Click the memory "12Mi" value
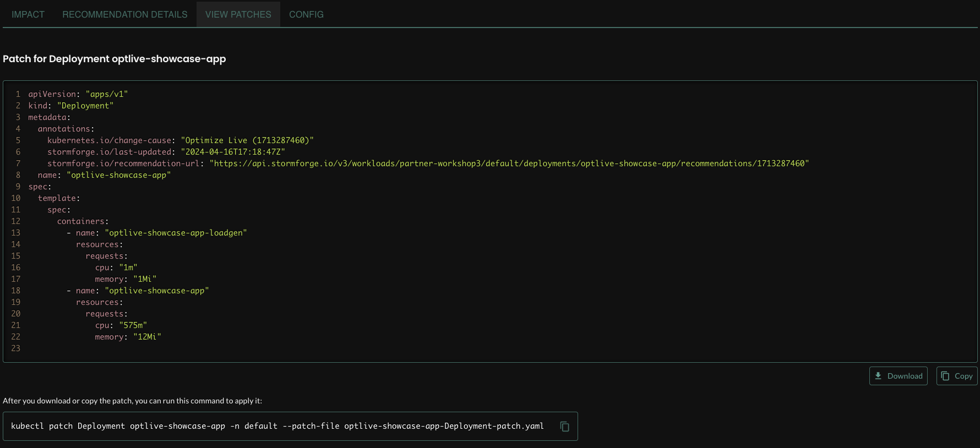980x448 pixels. (147, 337)
